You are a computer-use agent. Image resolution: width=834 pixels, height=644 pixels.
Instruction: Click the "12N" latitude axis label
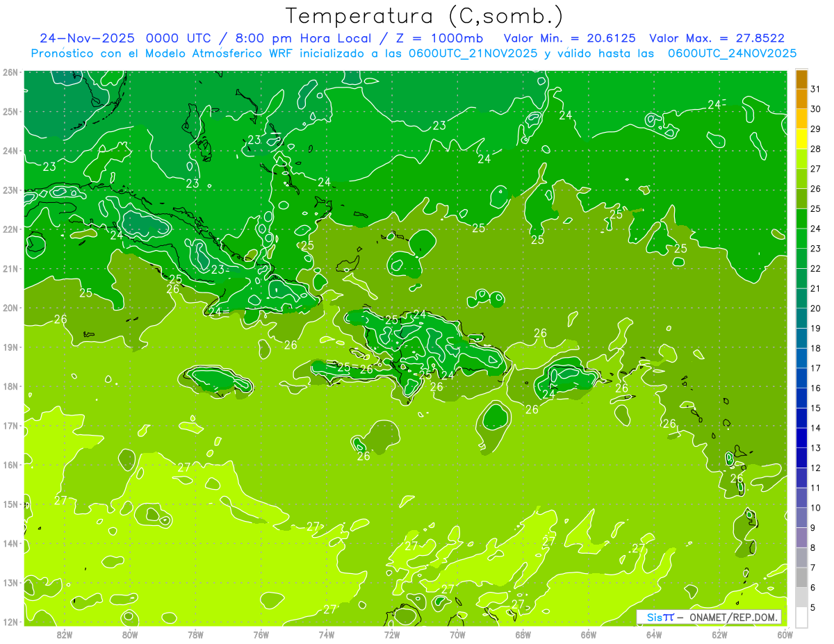pos(10,622)
